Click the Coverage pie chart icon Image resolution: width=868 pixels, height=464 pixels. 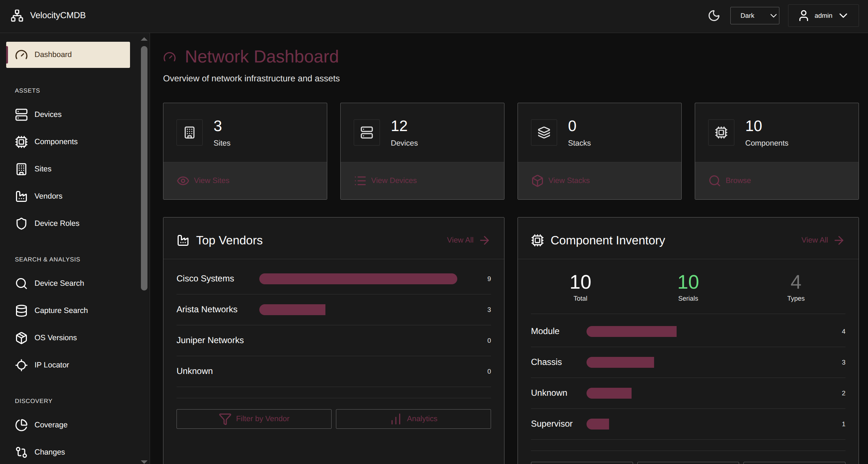[x=21, y=425]
